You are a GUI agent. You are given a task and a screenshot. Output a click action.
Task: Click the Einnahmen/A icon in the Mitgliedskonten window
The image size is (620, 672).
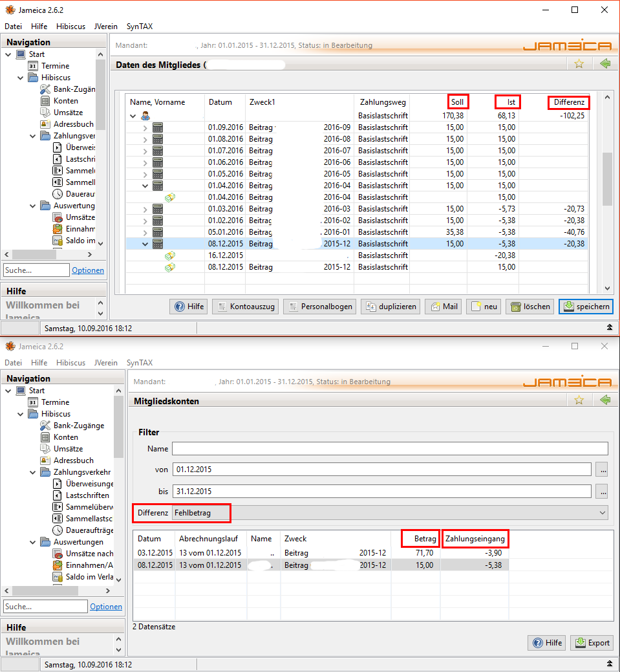coord(58,565)
